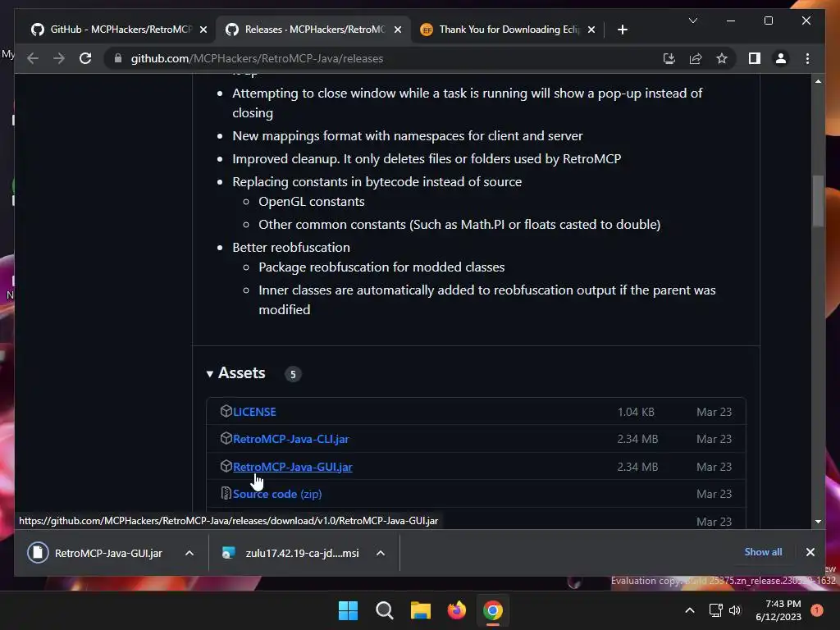The width and height of the screenshot is (840, 630).
Task: Open the clock and calendar flyout
Action: (x=778, y=610)
